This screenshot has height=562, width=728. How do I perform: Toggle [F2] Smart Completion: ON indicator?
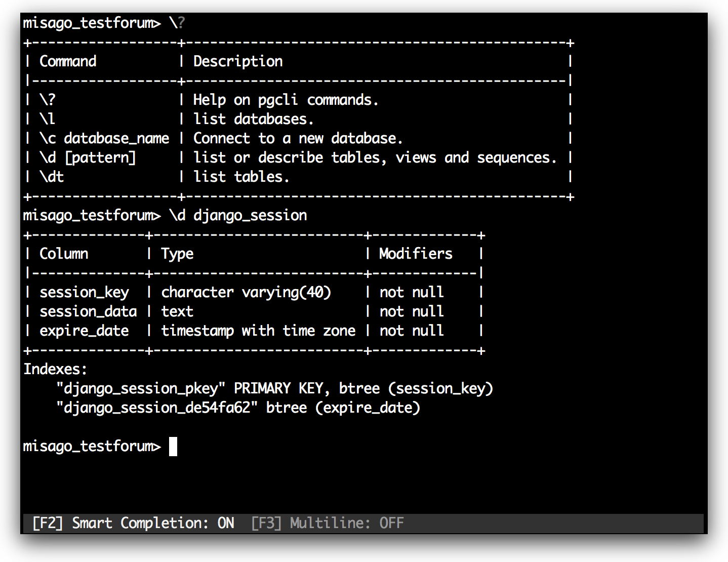[x=133, y=523]
